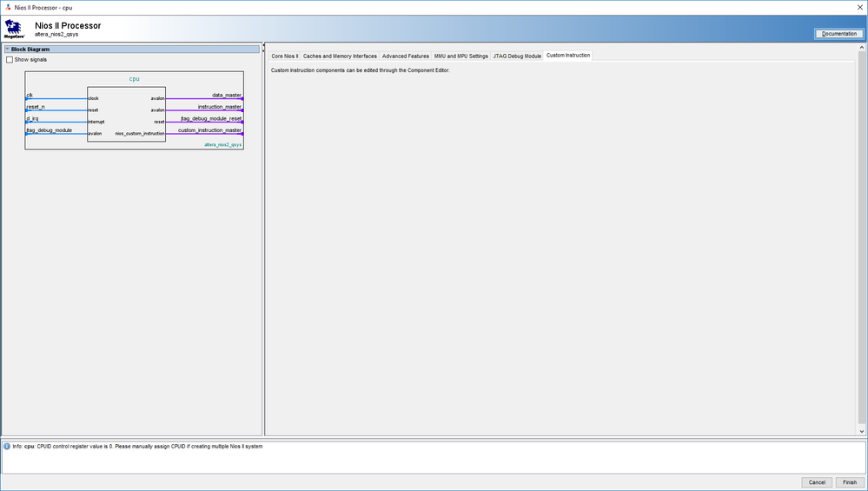Click the Nios II window title icon
Image resolution: width=868 pixels, height=491 pixels.
(7, 7)
